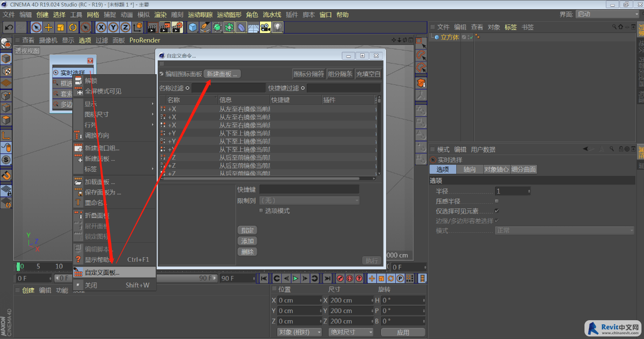The height and width of the screenshot is (339, 644).
Task: Click the 添加 button in the dialog
Action: point(247,241)
